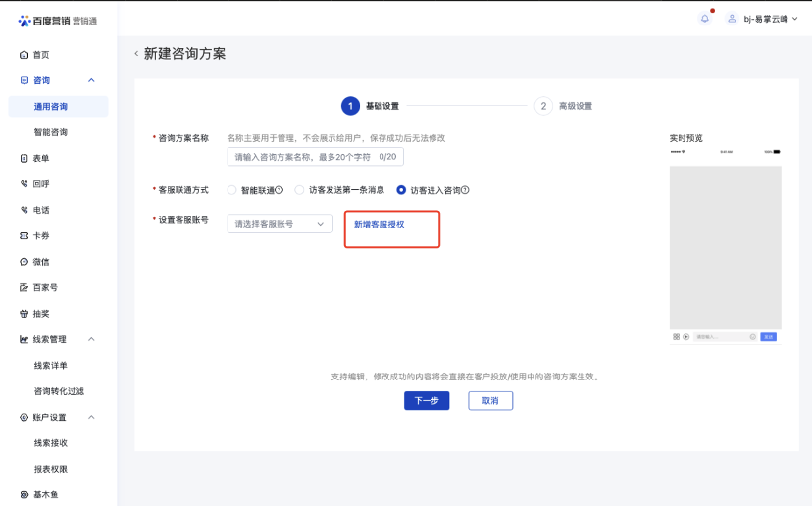
Task: Open 智能咨询 in the sidebar
Action: click(51, 132)
